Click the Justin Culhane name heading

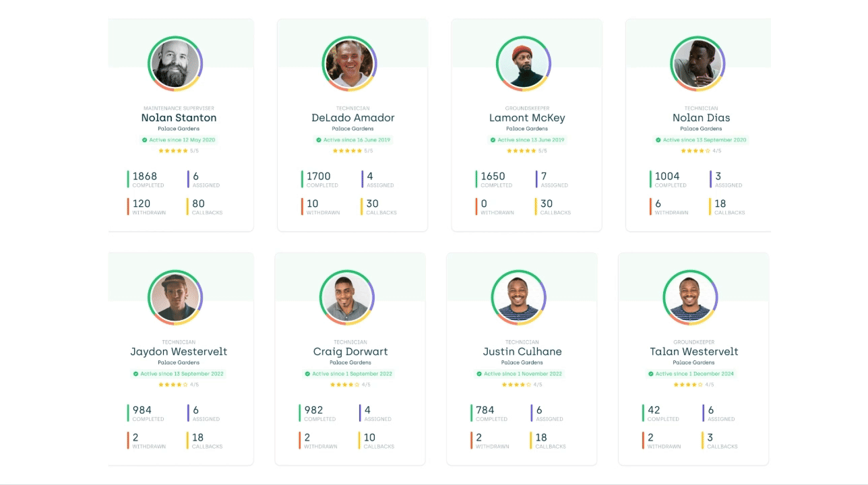(522, 352)
